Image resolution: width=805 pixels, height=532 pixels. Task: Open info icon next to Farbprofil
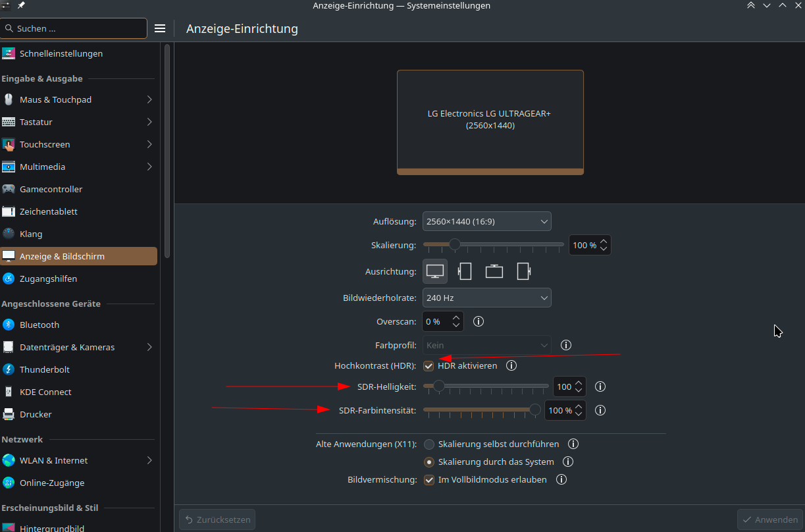[x=565, y=344]
